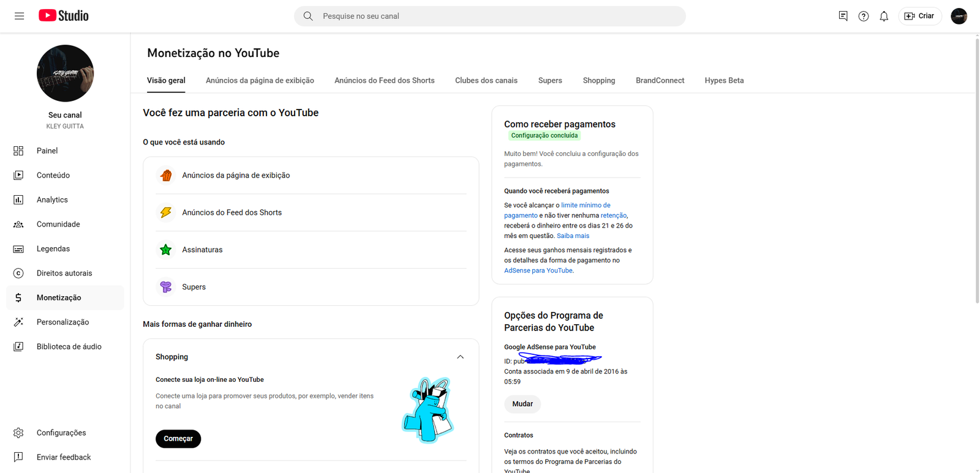This screenshot has height=473, width=980.
Task: Click the Legendas subtitles icon
Action: pyautogui.click(x=18, y=248)
